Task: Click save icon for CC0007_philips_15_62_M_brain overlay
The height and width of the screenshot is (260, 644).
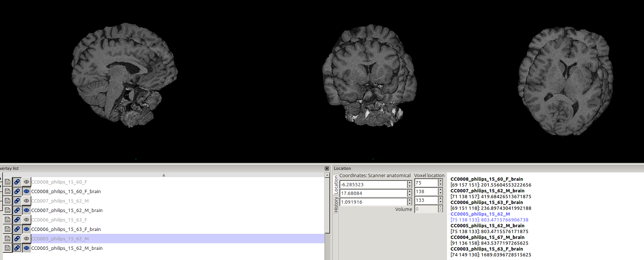Action: pos(8,210)
